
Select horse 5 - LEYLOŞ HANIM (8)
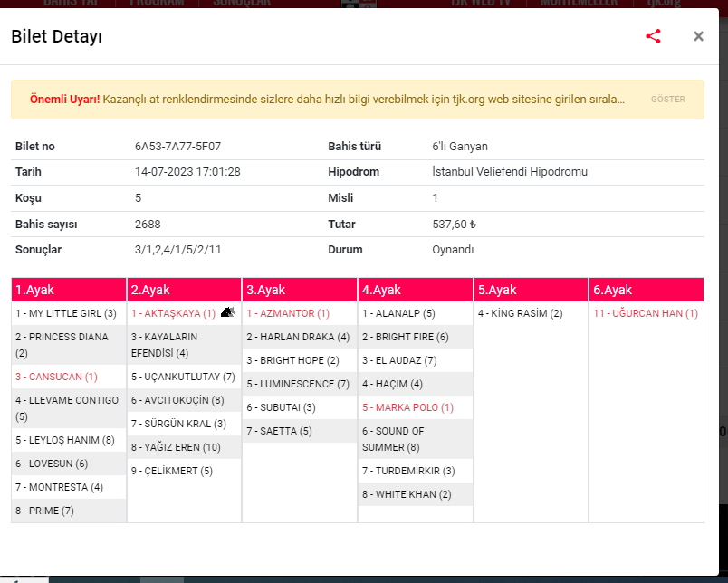[x=69, y=440]
